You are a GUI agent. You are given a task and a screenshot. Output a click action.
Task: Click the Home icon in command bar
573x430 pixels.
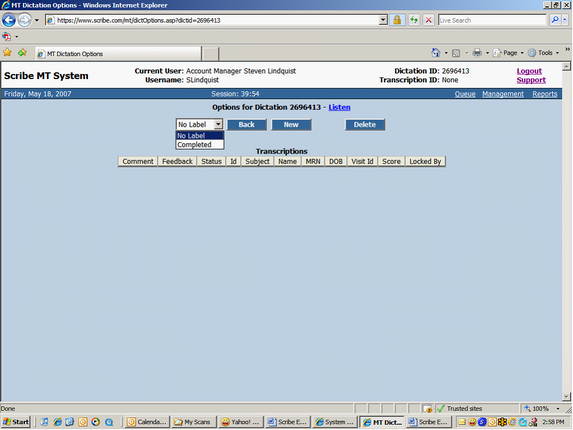[436, 53]
